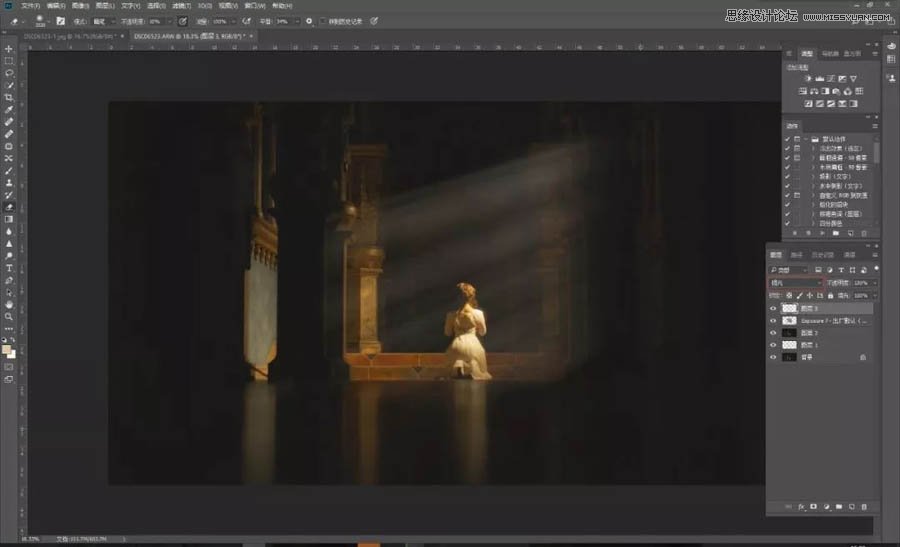Add a Vibrance adjustment
Image resolution: width=900 pixels, height=547 pixels.
(x=854, y=78)
